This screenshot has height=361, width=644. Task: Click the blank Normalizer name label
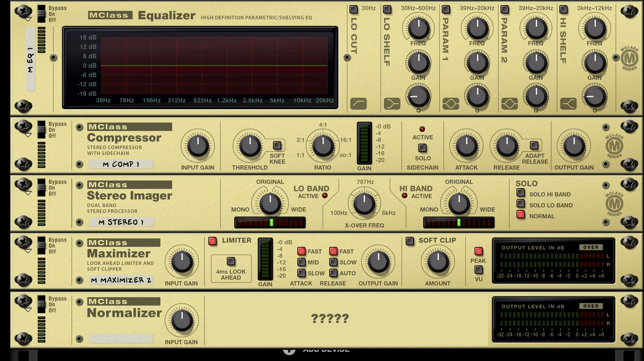click(x=121, y=338)
